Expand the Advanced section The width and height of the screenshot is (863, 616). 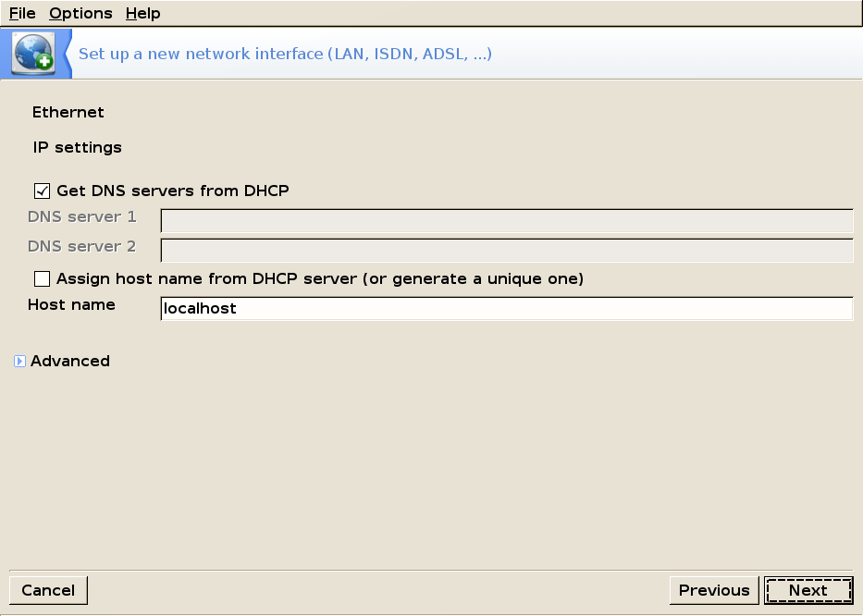tap(19, 361)
